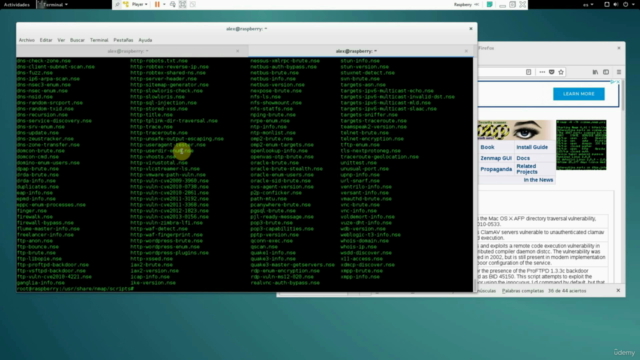The image size is (640, 360).
Task: Open the Related Projects link
Action: tap(527, 169)
